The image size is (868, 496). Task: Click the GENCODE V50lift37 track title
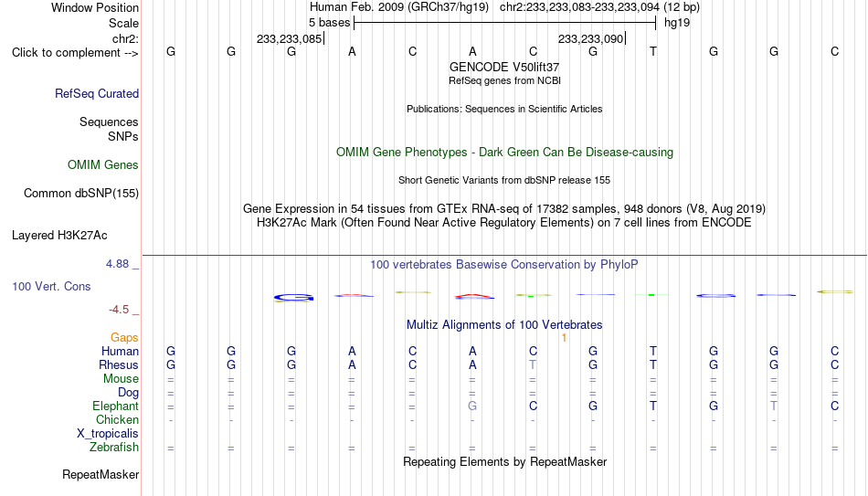504,67
